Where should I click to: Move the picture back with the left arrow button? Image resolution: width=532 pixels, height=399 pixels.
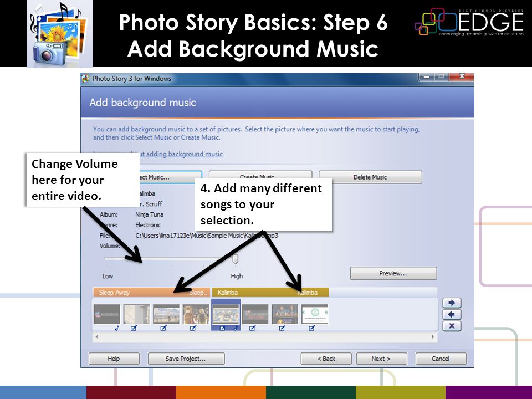[452, 315]
